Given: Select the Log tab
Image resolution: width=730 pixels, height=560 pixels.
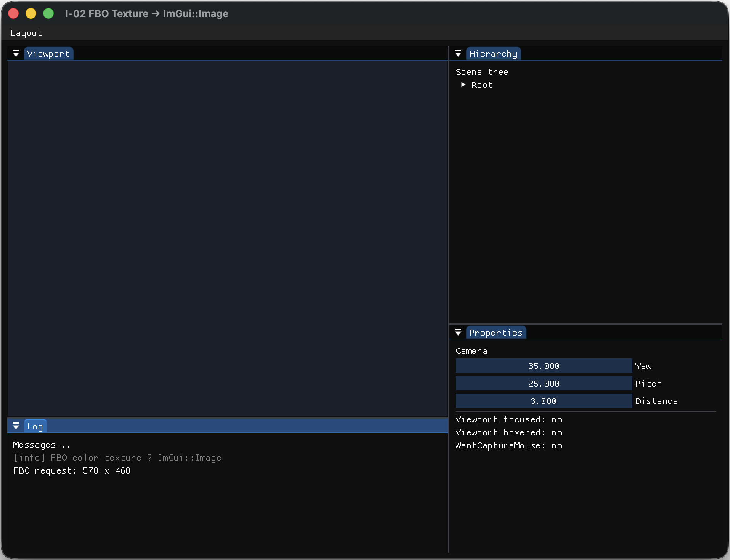Looking at the screenshot, I should tap(35, 426).
